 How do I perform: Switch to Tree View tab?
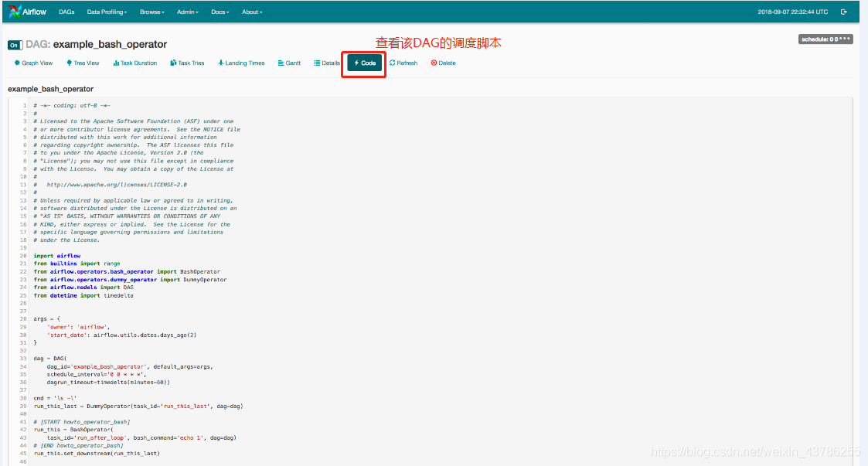[x=83, y=63]
